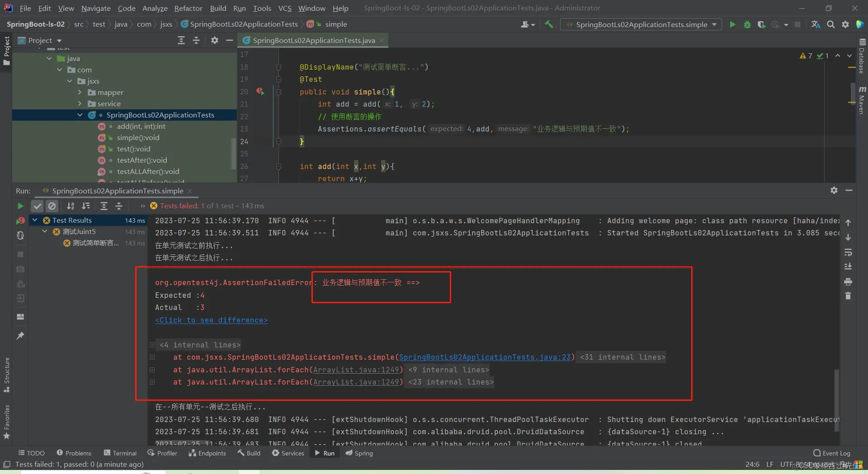
Task: Open Search Everywhere magnifier
Action: click(830, 24)
